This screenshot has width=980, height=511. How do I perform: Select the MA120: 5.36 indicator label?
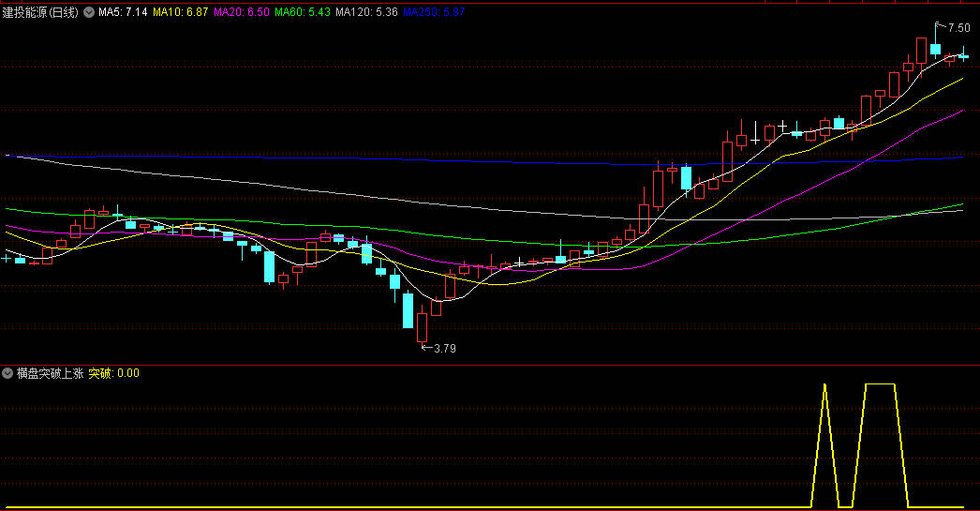pyautogui.click(x=366, y=12)
